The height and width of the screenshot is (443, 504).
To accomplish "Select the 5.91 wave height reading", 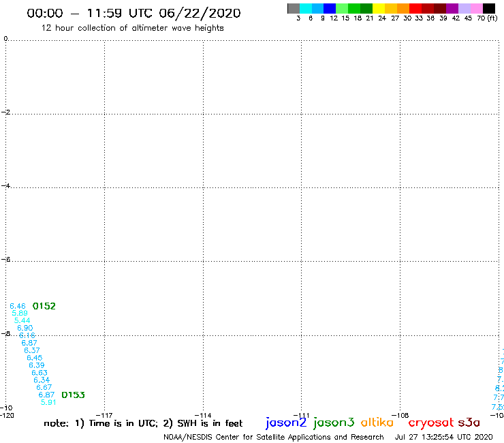I will coord(48,402).
